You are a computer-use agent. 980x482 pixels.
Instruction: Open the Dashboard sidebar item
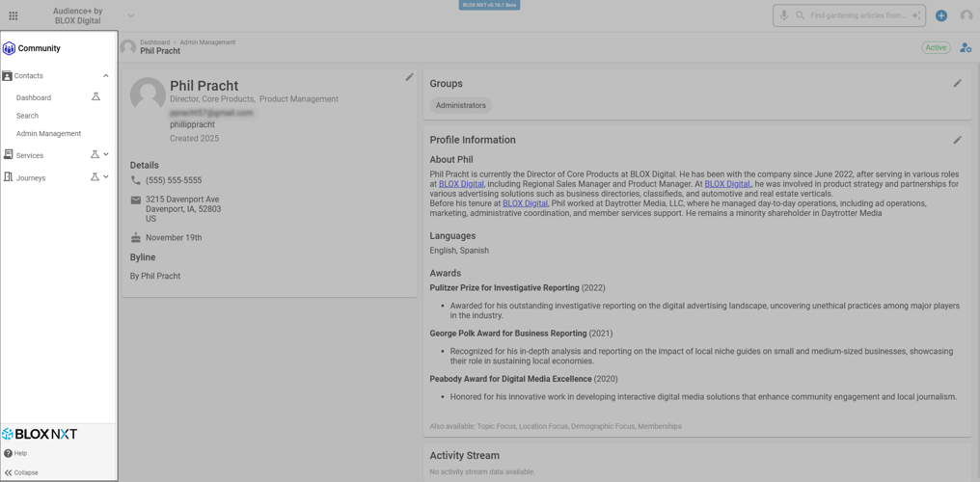(34, 97)
